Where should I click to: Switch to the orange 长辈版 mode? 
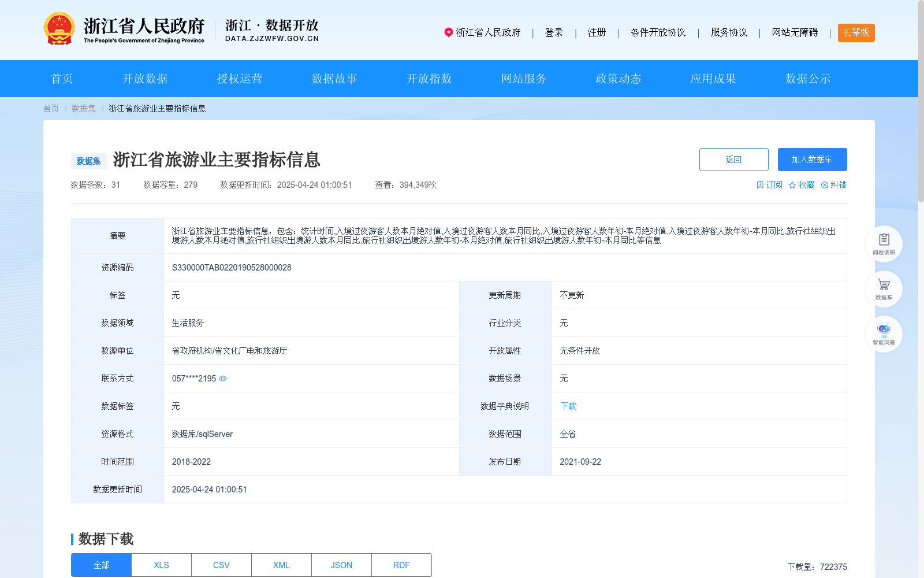click(x=856, y=33)
